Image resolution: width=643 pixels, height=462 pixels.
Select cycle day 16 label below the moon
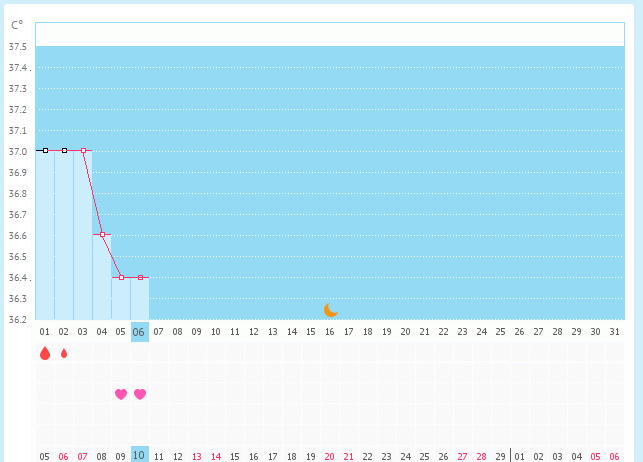coord(329,332)
